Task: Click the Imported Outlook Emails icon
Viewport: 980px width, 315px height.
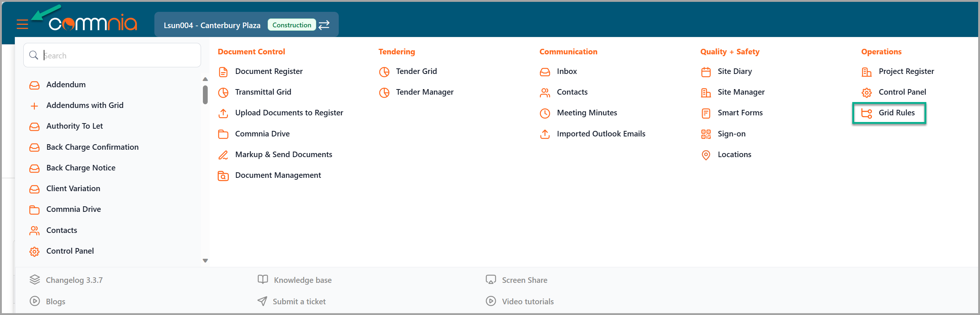Action: (x=545, y=134)
